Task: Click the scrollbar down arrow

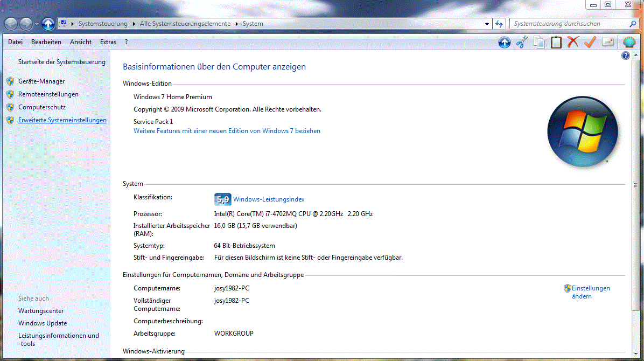Action: pyautogui.click(x=635, y=353)
